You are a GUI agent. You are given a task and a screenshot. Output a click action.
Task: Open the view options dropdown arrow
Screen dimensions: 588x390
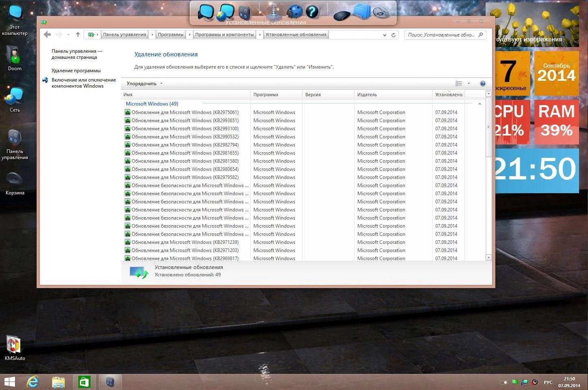tap(469, 84)
